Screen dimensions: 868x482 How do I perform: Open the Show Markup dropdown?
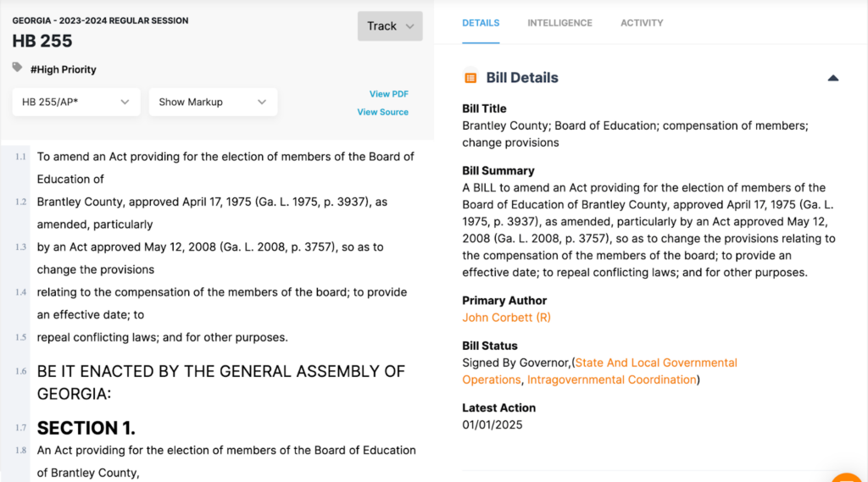point(213,102)
